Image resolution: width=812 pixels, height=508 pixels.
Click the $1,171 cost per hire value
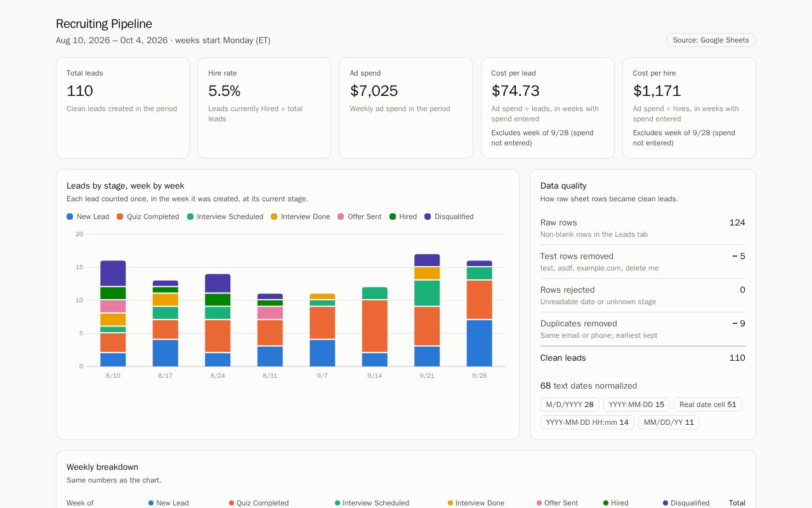(x=657, y=91)
